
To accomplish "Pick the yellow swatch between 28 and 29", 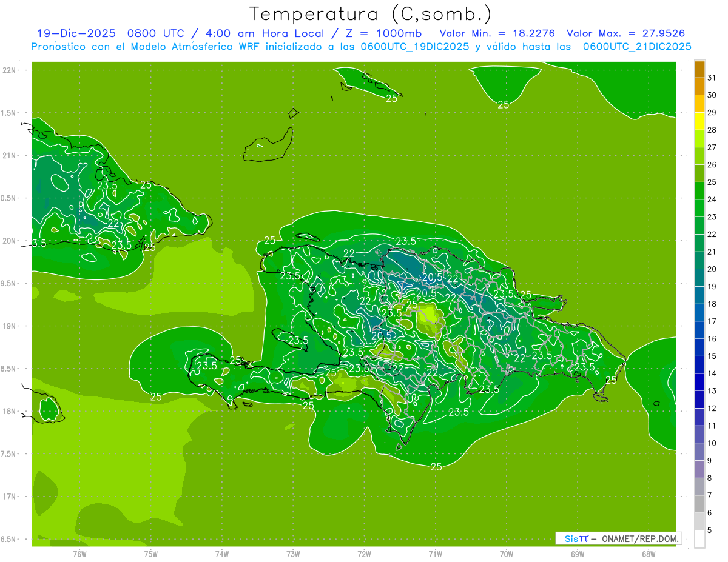I will (699, 121).
